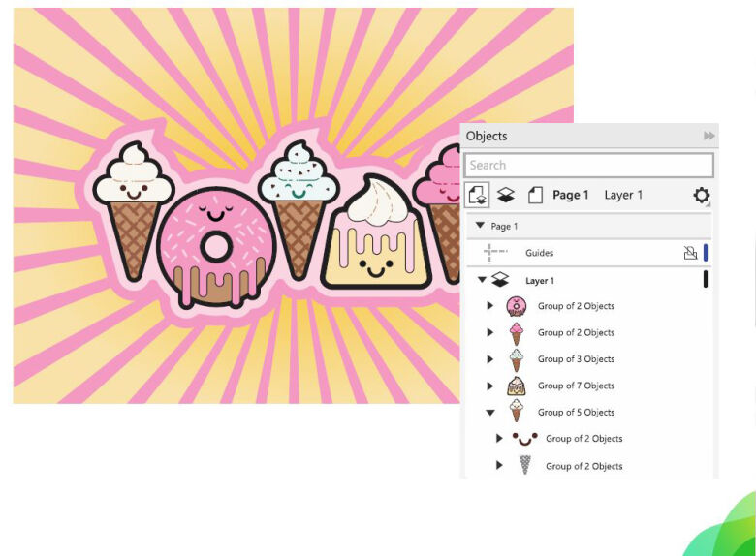Image resolution: width=756 pixels, height=556 pixels.
Task: Expand the donut Group of 2 Objects
Action: click(489, 306)
